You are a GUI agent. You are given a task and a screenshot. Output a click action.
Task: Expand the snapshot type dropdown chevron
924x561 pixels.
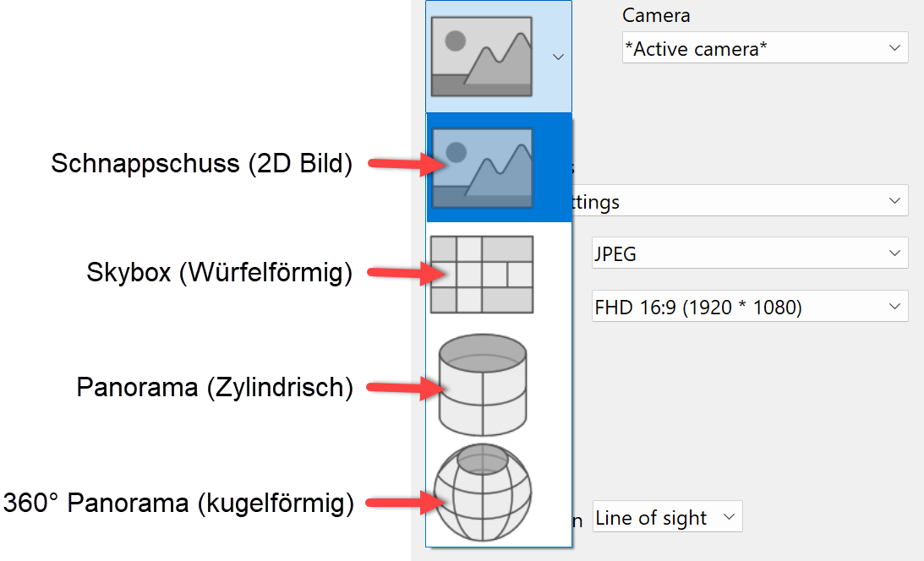557,56
